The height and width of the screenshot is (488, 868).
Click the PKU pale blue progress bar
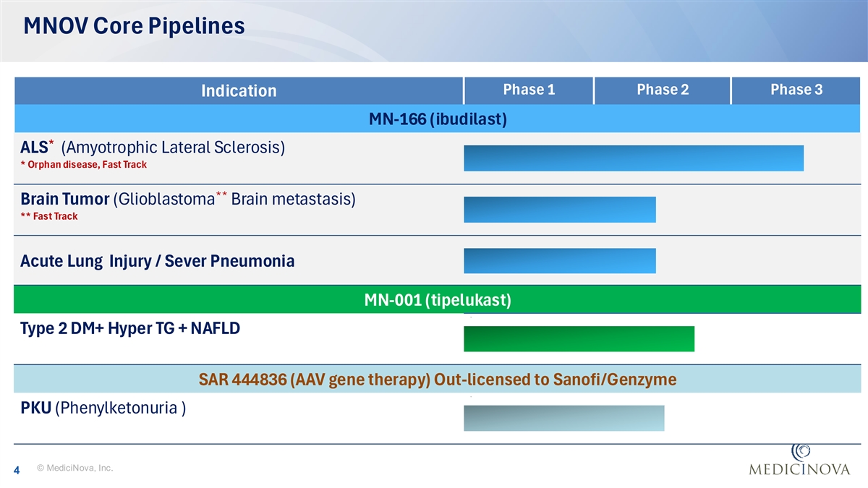(x=563, y=418)
